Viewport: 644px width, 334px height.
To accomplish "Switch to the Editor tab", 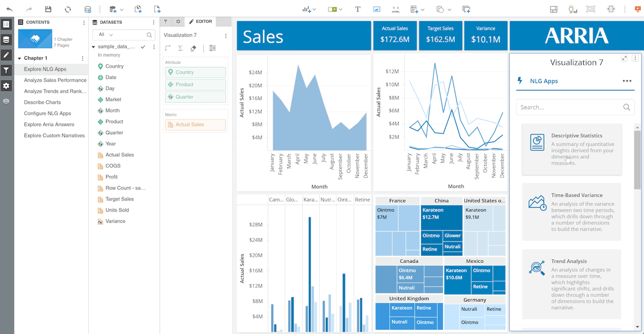I will 200,22.
